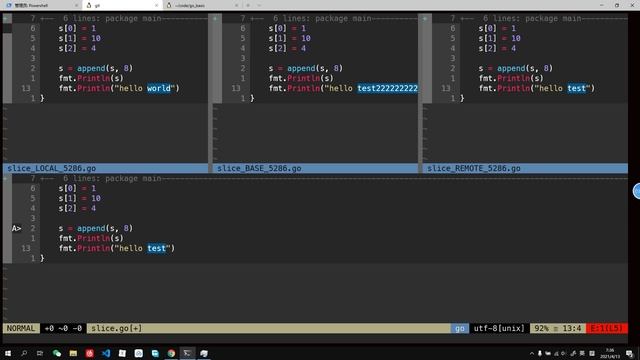Click the A> sign marker in the merged pane
The image size is (640, 360).
[x=16, y=228]
